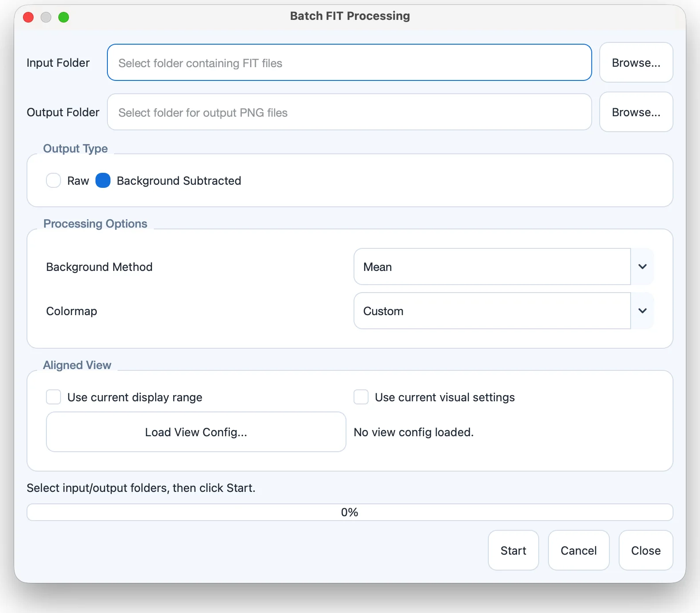This screenshot has height=613, width=700.
Task: Click the gray minimize window button
Action: (x=46, y=17)
